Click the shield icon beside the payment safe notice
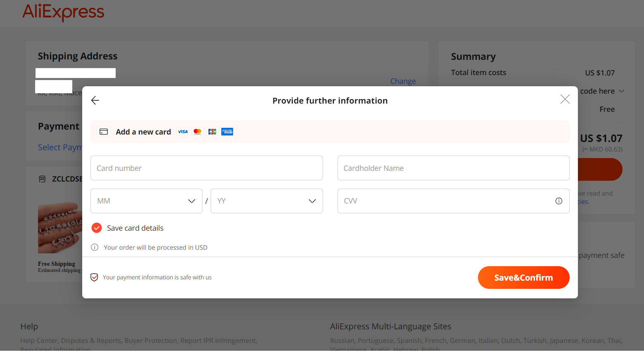The height and width of the screenshot is (352, 644). click(94, 277)
